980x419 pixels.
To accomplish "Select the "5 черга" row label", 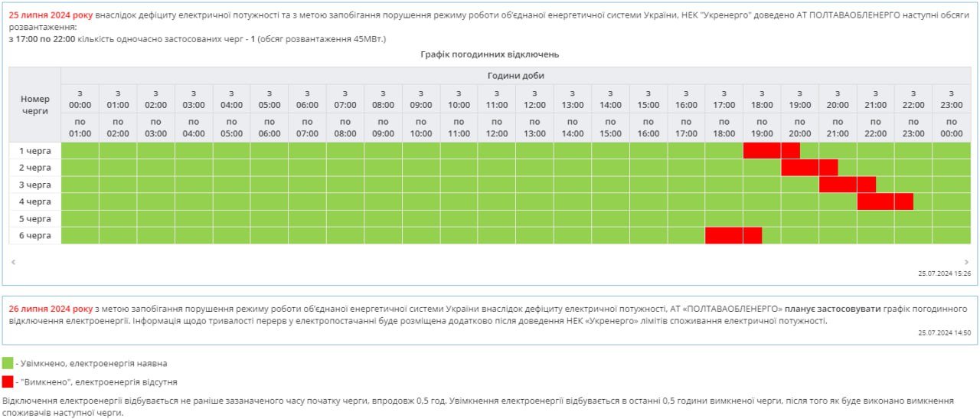I will (35, 218).
